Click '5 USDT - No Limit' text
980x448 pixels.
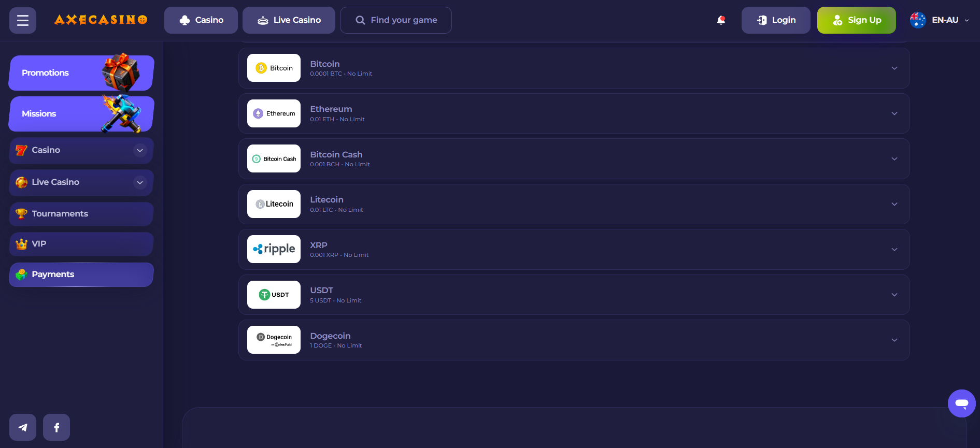click(336, 300)
